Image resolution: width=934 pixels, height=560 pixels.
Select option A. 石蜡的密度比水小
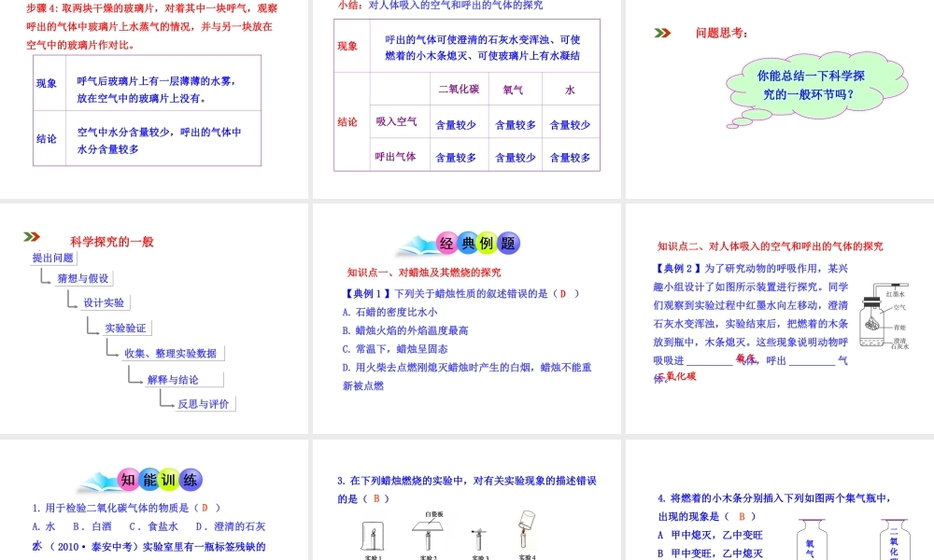389,312
